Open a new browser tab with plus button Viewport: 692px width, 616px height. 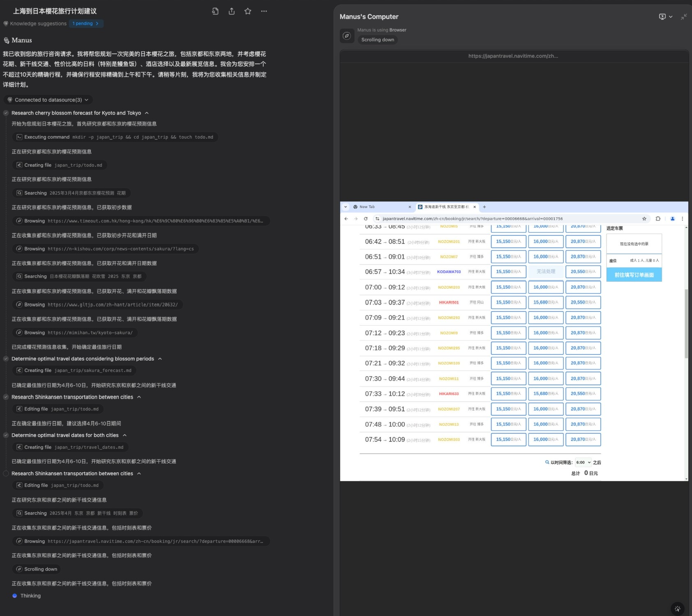pos(484,207)
